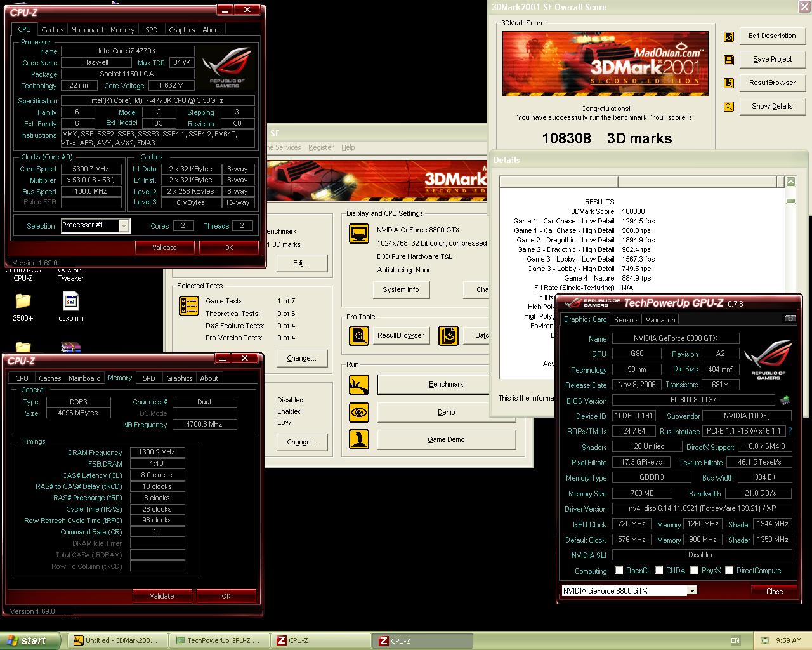Viewport: 812px width, 650px height.
Task: Click Edit Description icon in 3DMark score window
Action: coord(729,36)
